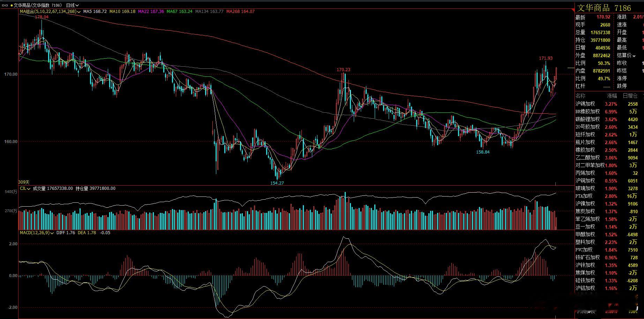
Task: Click the 171.93 peak price label
Action: pos(546,58)
